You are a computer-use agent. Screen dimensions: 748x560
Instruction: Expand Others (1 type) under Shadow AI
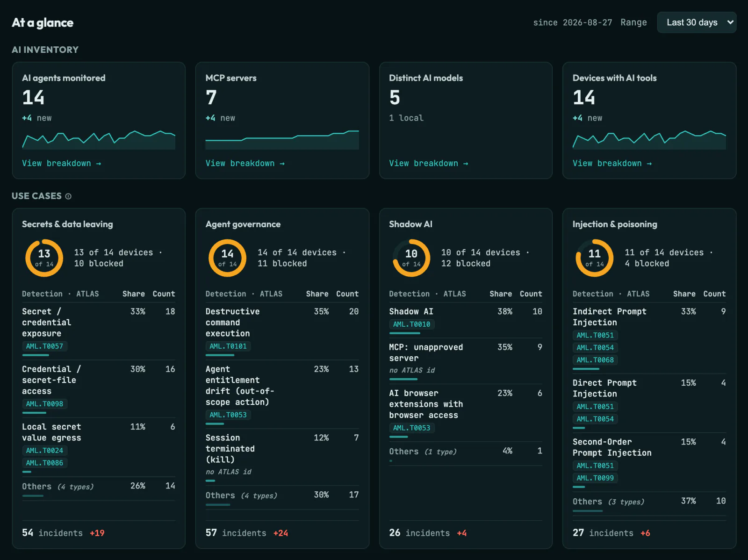pos(466,453)
